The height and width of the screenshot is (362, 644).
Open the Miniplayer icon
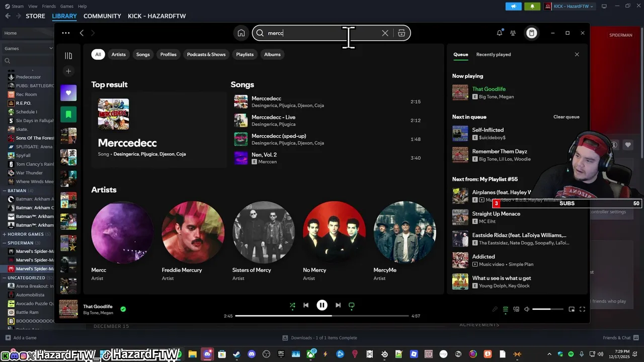pos(572,309)
